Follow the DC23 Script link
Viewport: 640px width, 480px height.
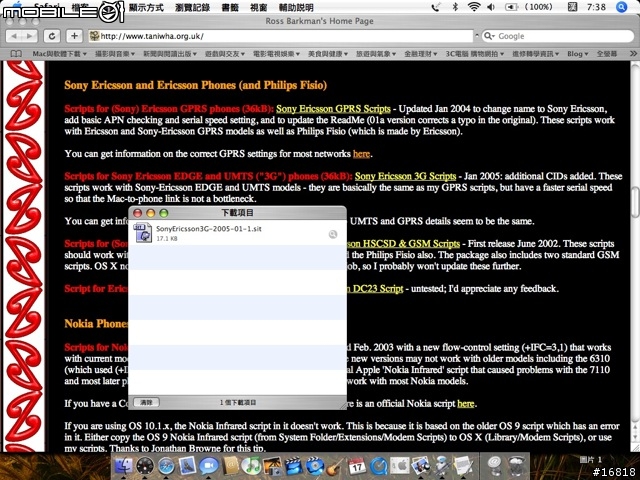(375, 289)
